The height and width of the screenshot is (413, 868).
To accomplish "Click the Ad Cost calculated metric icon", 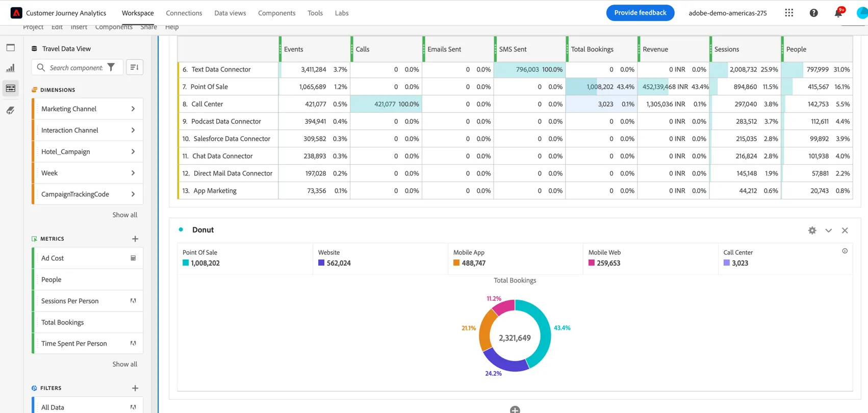I will (133, 258).
